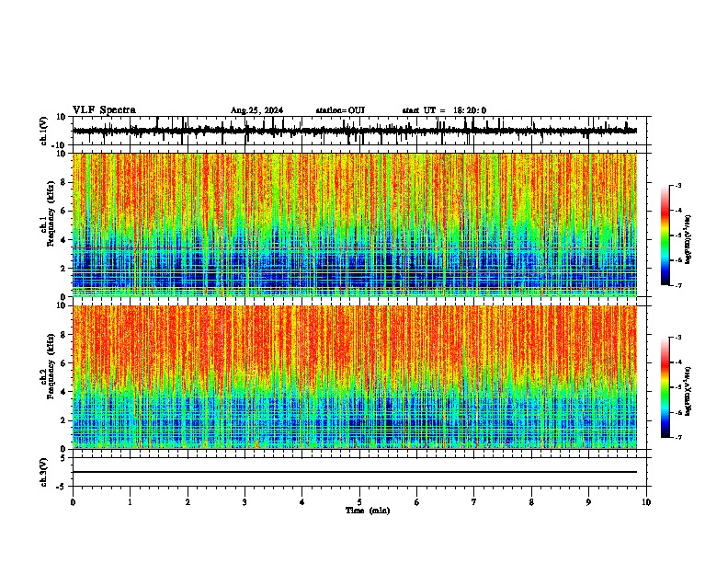Click time axis tick label 5

(x=359, y=502)
